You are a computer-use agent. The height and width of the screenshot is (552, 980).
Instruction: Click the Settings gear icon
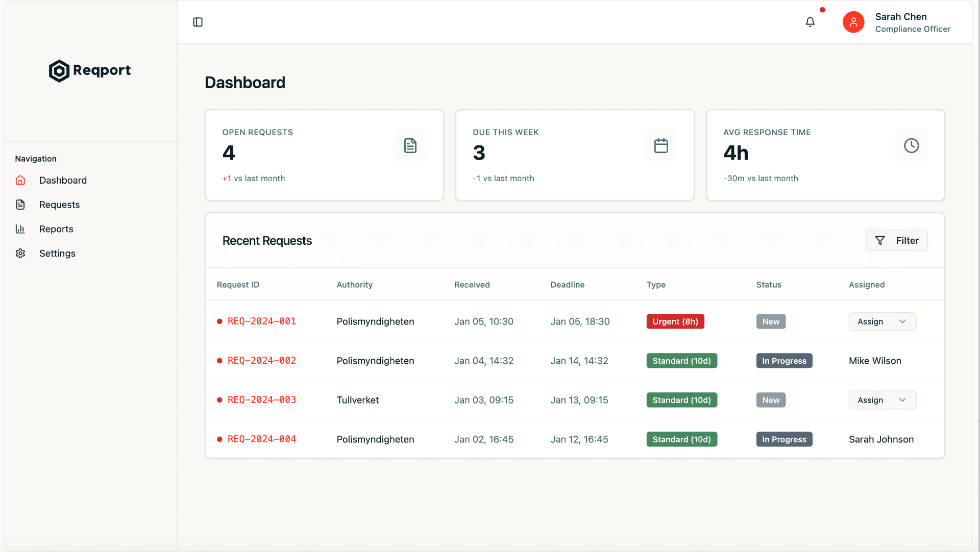coord(20,254)
